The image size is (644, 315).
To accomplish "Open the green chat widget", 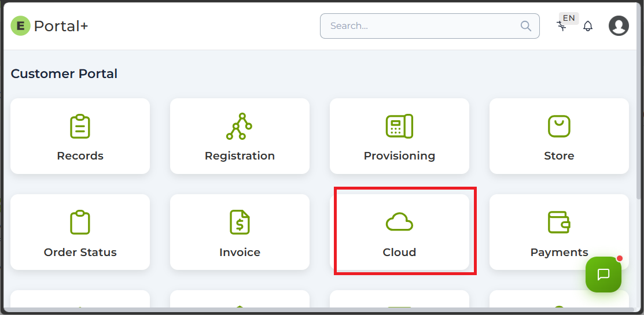I will tap(603, 275).
